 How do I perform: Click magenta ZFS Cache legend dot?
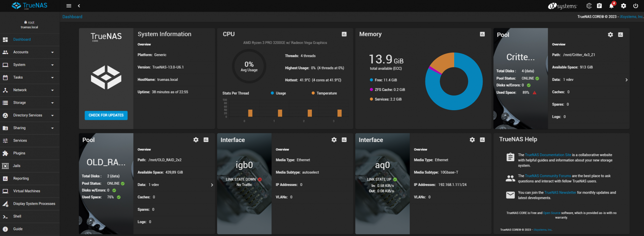371,90
